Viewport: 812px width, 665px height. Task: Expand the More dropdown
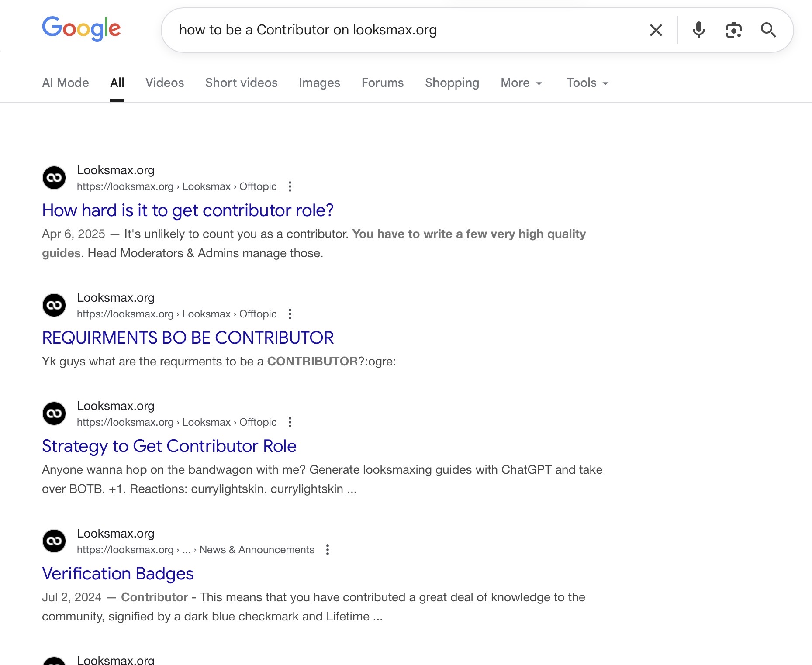pos(522,83)
